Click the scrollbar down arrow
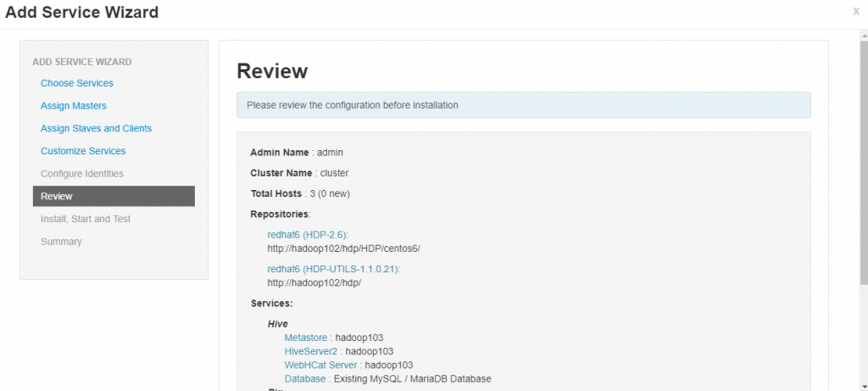 tap(864, 386)
